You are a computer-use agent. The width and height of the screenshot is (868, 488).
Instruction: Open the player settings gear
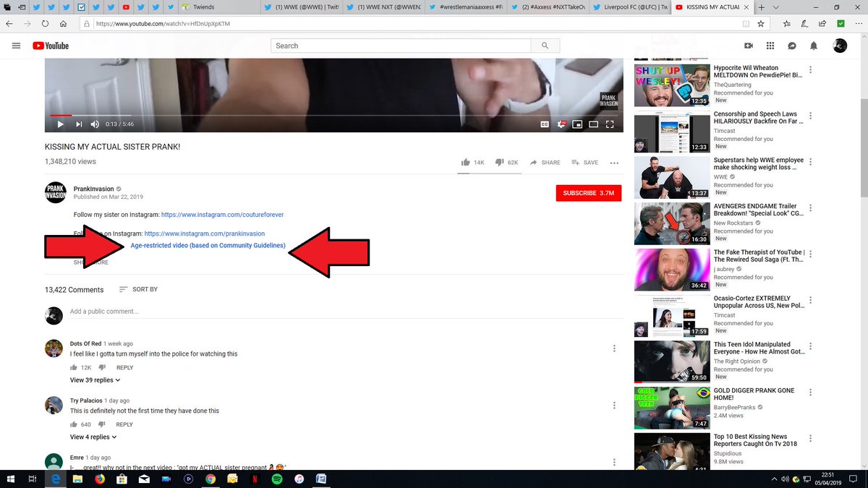pos(561,124)
